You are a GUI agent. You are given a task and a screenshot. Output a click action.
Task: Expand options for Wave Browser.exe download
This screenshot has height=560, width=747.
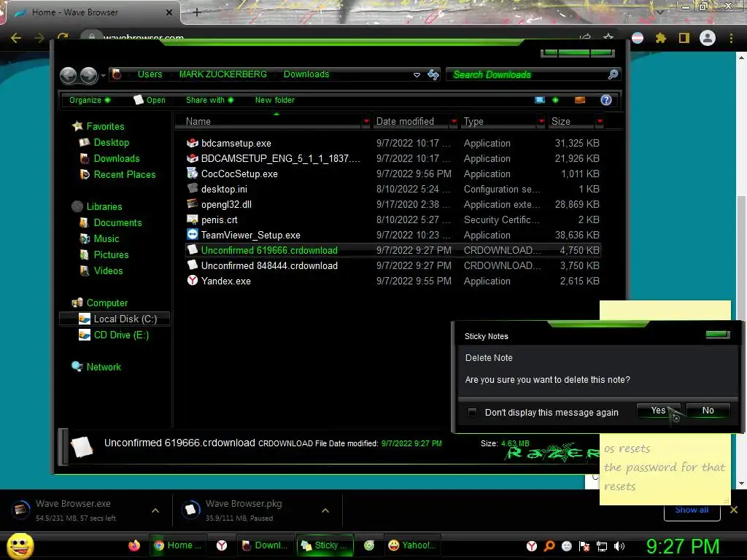tap(155, 510)
